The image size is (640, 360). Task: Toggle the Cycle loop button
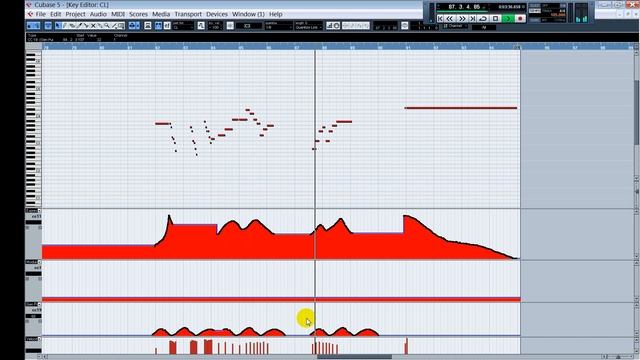pos(483,18)
